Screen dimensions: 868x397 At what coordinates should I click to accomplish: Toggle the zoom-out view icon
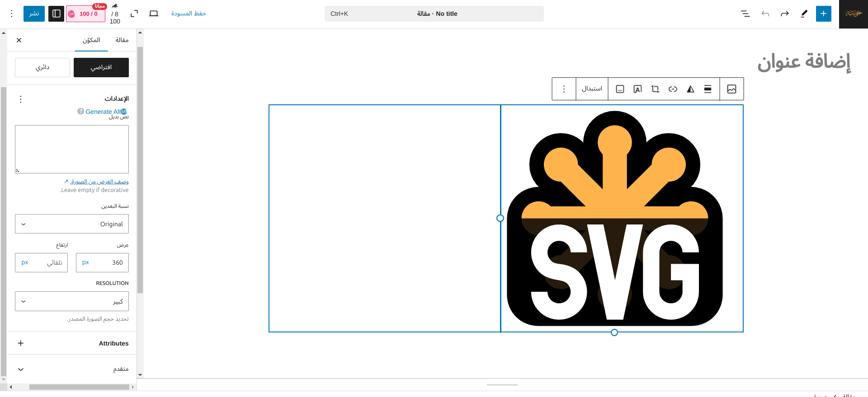point(134,14)
